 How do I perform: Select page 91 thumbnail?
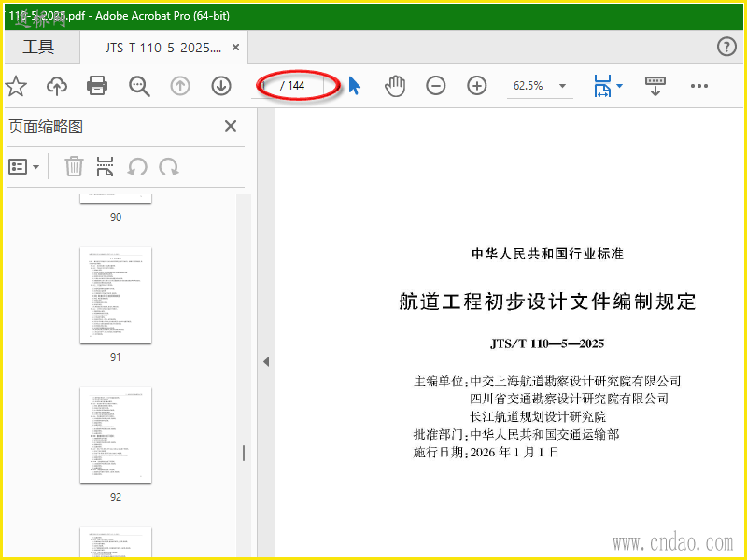(x=116, y=295)
